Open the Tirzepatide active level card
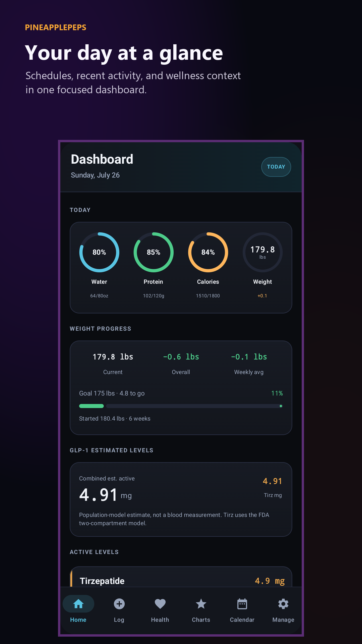 point(181,577)
